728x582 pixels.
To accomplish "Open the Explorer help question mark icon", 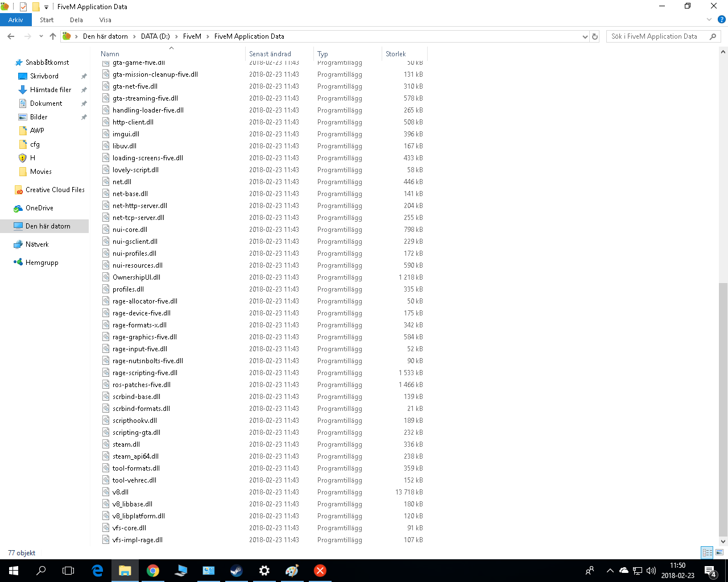I will [722, 19].
